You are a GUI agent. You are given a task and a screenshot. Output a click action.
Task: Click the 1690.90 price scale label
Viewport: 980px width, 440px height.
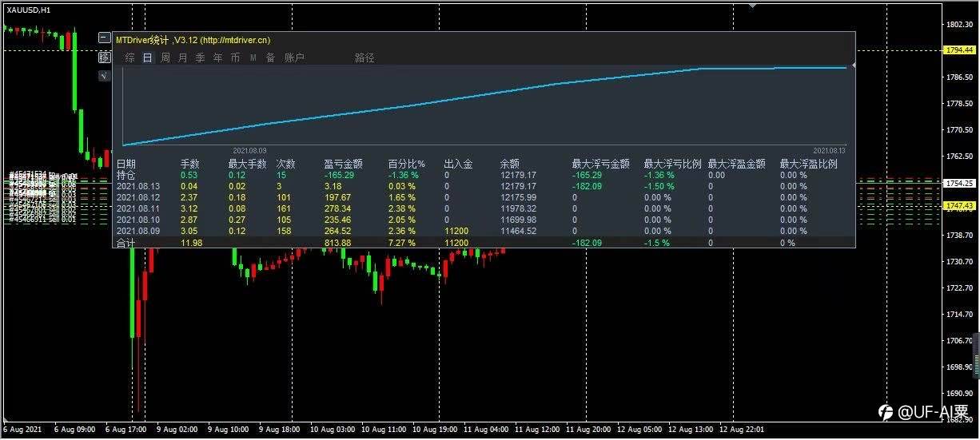pyautogui.click(x=958, y=393)
